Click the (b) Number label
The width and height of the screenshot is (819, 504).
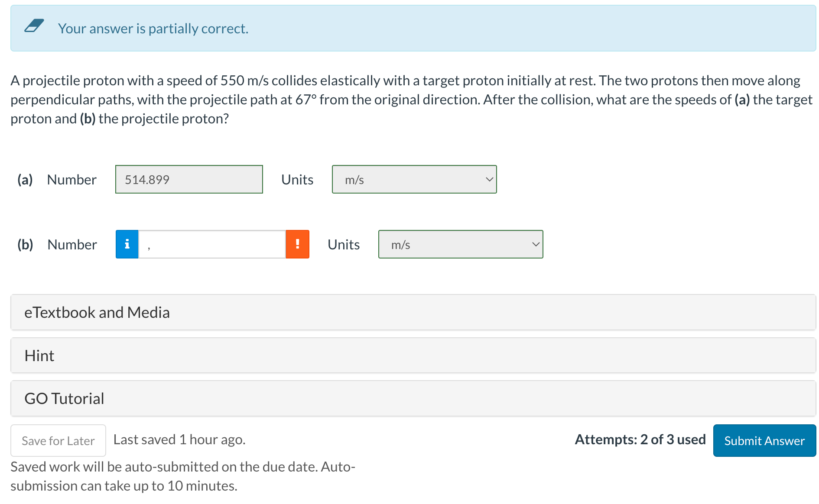pos(57,245)
